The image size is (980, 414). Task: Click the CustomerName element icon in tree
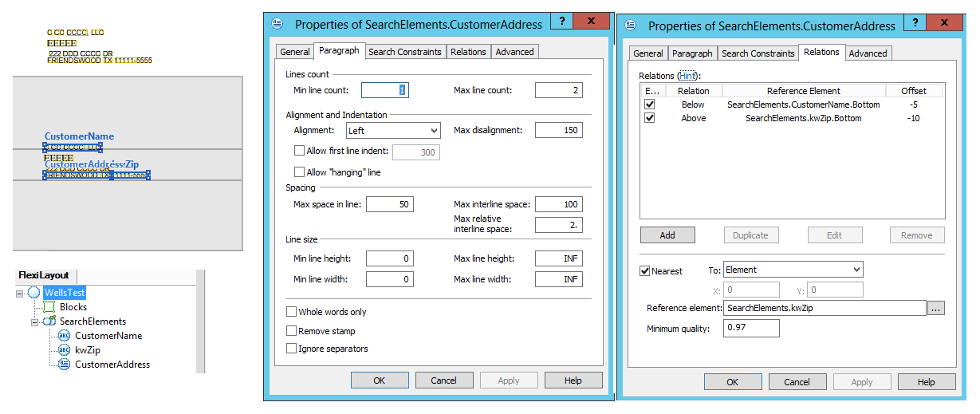point(64,336)
